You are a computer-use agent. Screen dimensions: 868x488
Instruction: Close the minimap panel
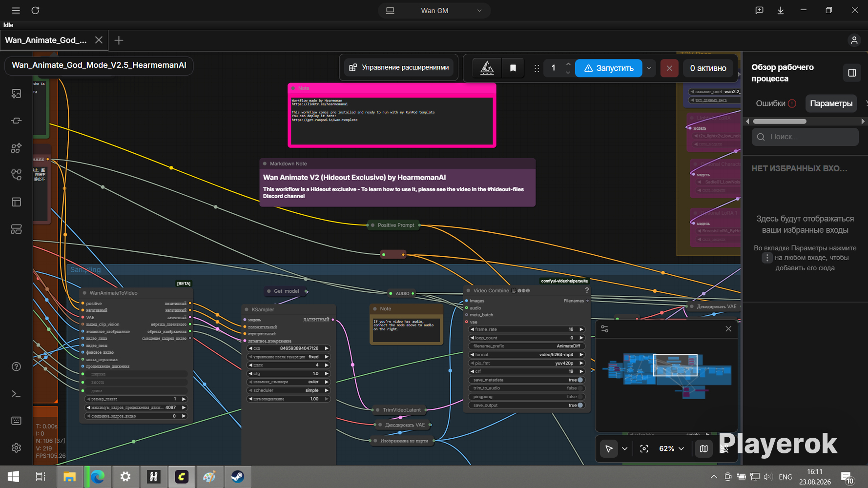coord(728,329)
